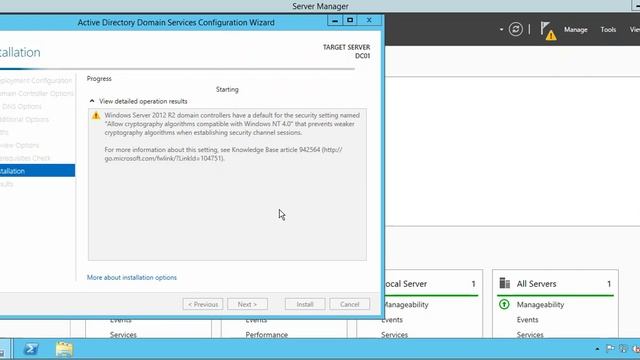Select the Review Options step

point(20,145)
